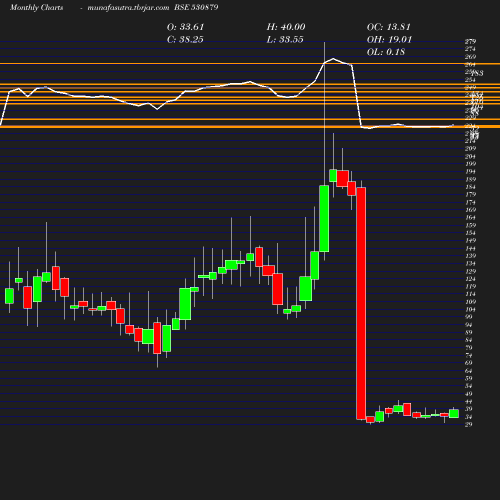
Task: Click the tall green candle body topping at 184
Action: 324,219
